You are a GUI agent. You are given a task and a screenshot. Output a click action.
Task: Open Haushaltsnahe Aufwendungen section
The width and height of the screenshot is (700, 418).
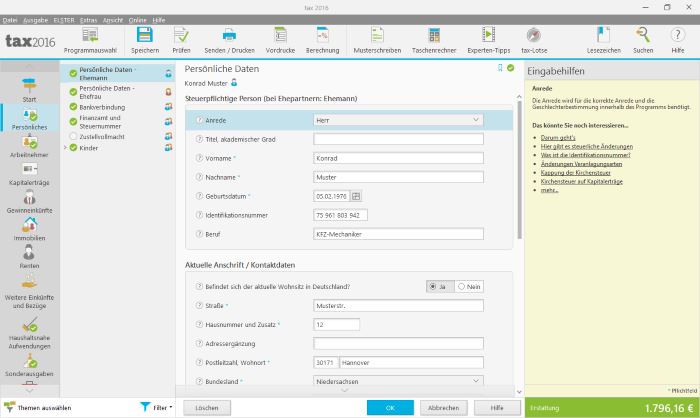(29, 333)
